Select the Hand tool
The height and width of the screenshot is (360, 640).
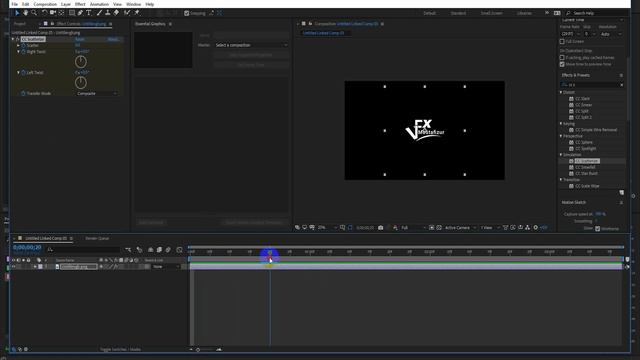point(25,13)
